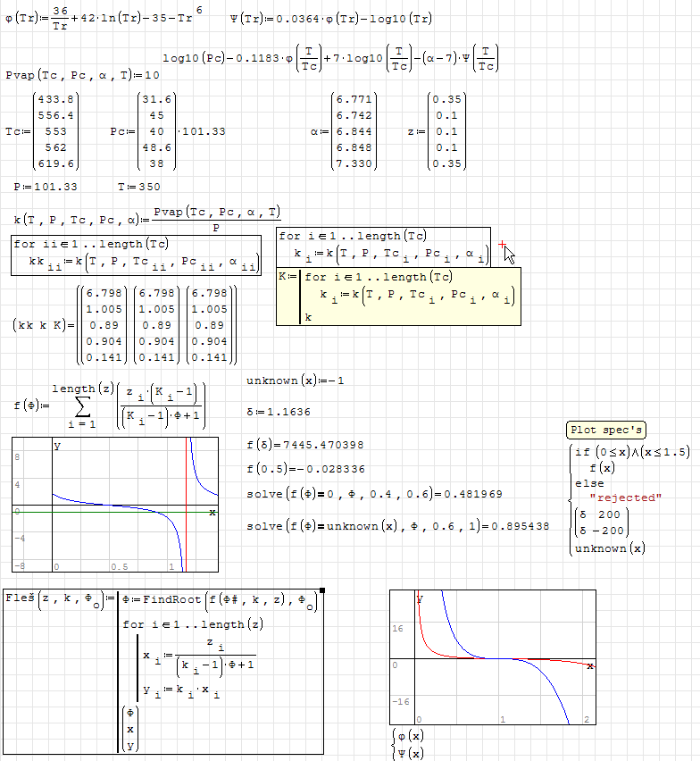
Task: Select solve result equal to 0.481969
Action: click(x=373, y=494)
